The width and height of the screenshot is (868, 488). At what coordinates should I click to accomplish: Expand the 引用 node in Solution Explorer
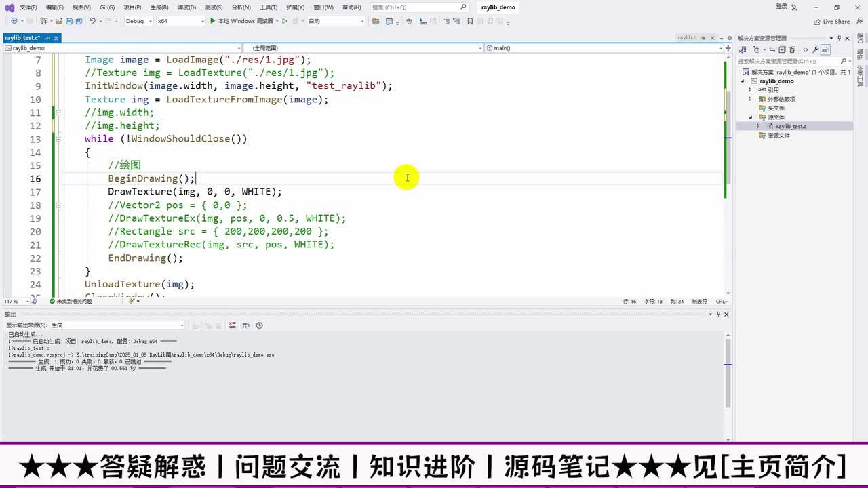751,89
